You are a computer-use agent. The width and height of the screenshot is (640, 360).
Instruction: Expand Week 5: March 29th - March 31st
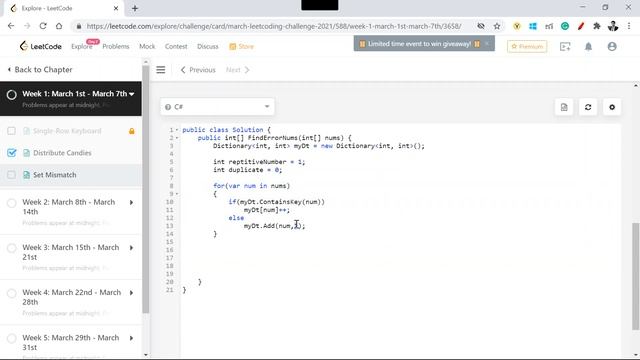[131, 338]
